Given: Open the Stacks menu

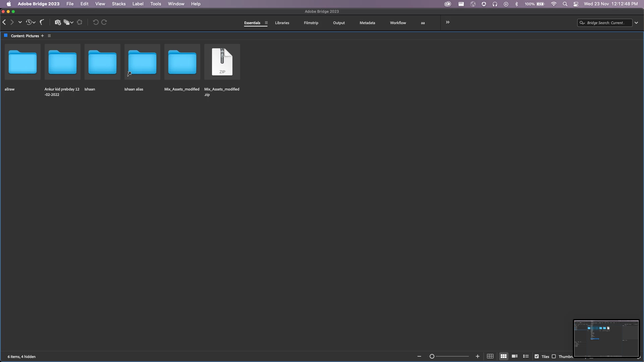Looking at the screenshot, I should [118, 4].
